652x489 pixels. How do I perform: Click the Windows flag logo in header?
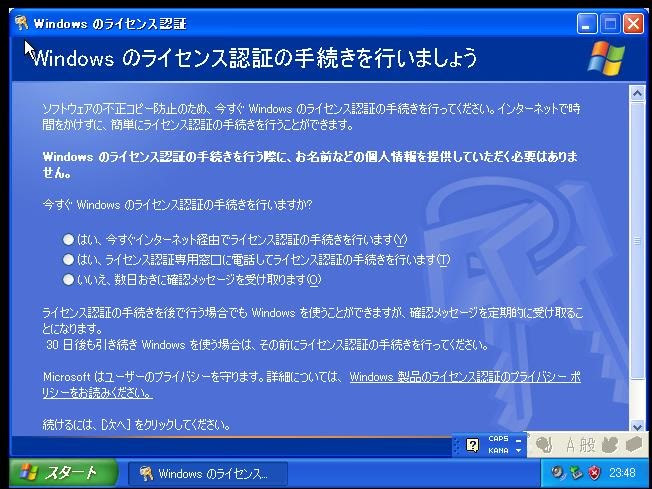[606, 58]
